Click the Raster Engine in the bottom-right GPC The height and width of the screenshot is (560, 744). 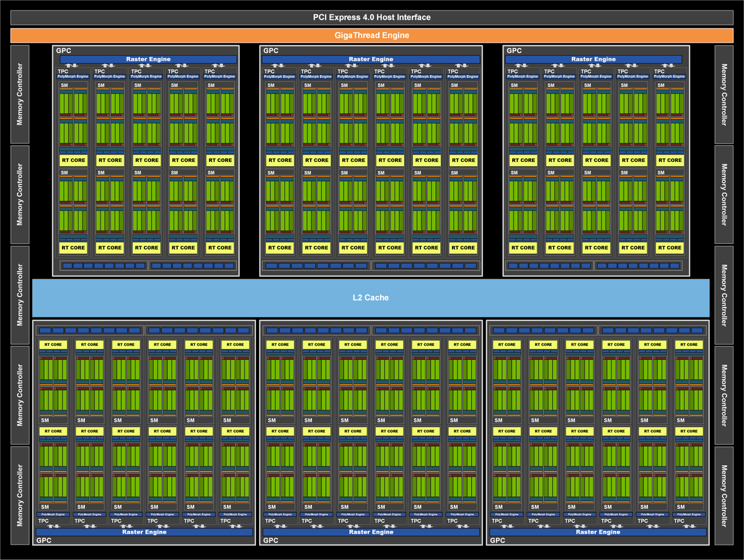598,532
